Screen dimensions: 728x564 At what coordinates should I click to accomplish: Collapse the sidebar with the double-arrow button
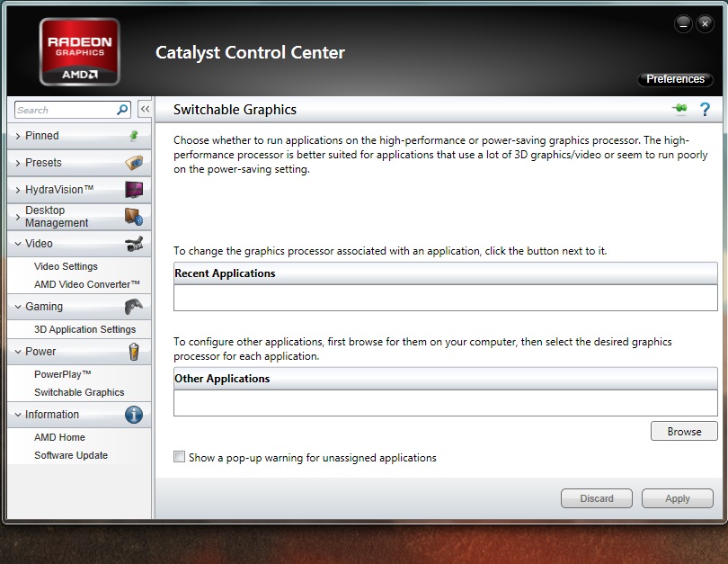[145, 110]
